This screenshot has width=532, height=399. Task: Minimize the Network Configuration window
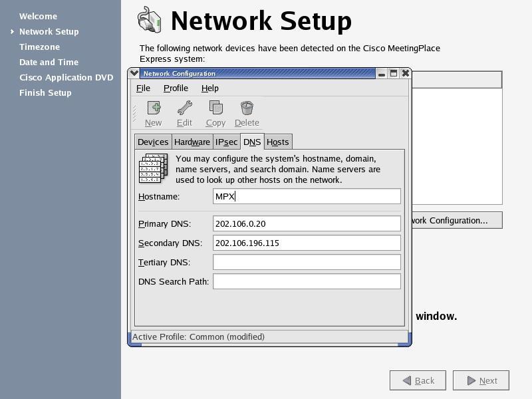click(382, 73)
